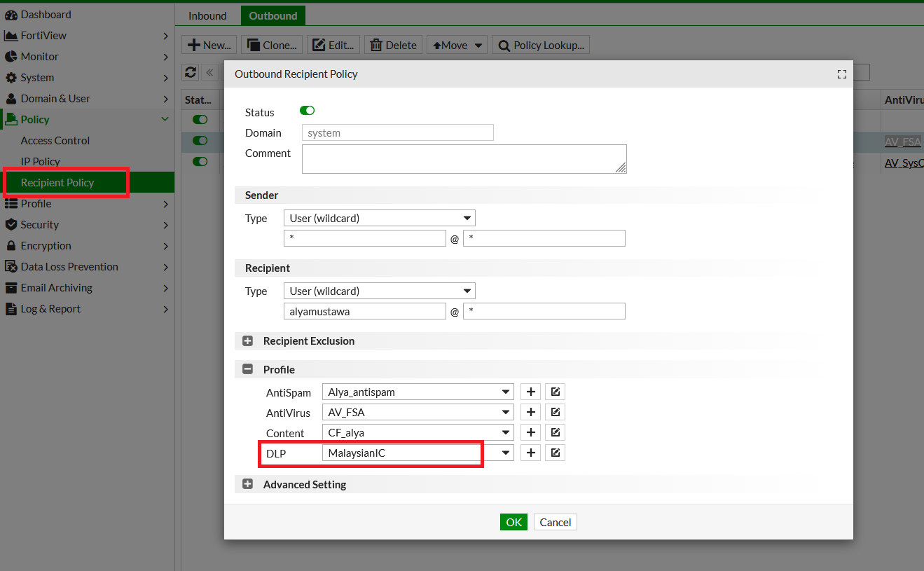Edit the DLP profile MalaysianIC
924x571 pixels.
click(x=556, y=453)
